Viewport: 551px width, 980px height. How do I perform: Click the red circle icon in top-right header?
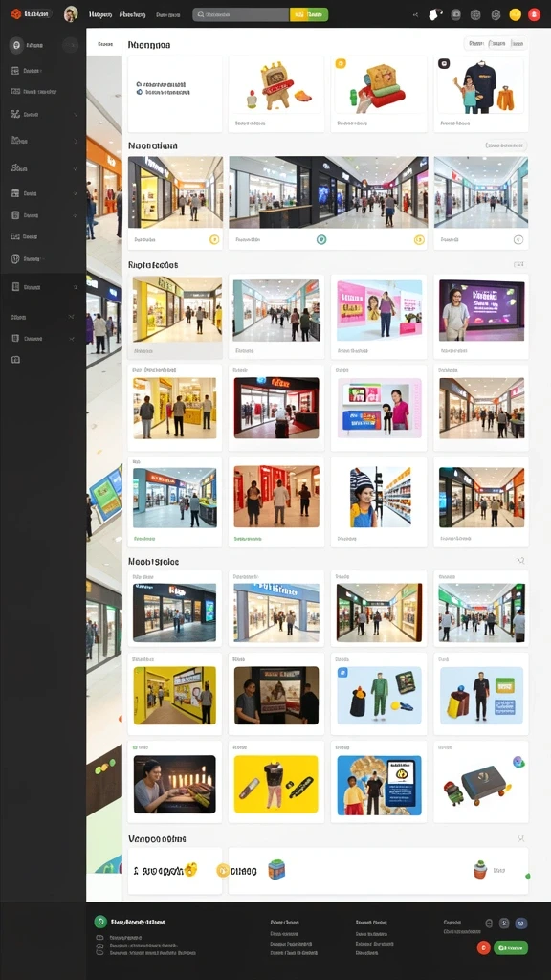[x=534, y=14]
